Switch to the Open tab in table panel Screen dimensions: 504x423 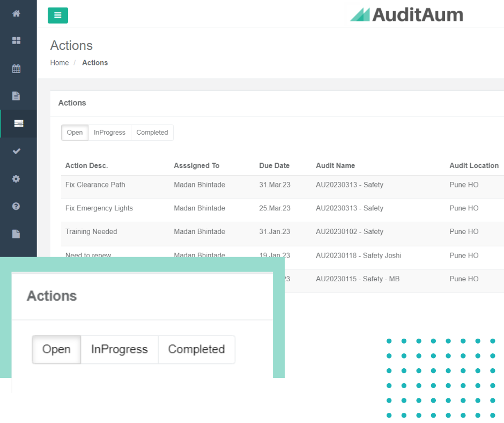click(75, 133)
